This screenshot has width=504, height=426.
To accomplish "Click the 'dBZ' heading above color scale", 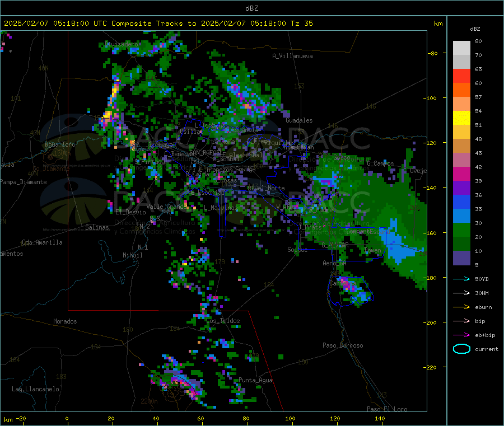I will (475, 29).
